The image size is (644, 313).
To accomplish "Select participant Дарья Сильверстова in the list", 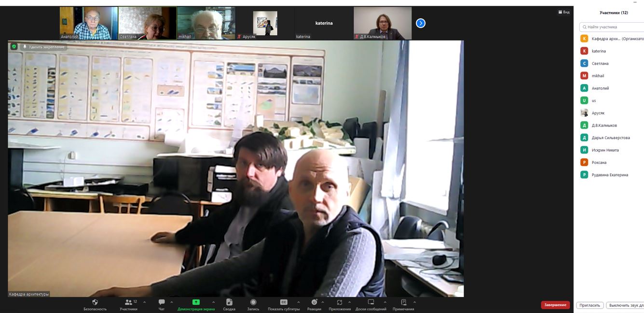I will click(x=610, y=138).
